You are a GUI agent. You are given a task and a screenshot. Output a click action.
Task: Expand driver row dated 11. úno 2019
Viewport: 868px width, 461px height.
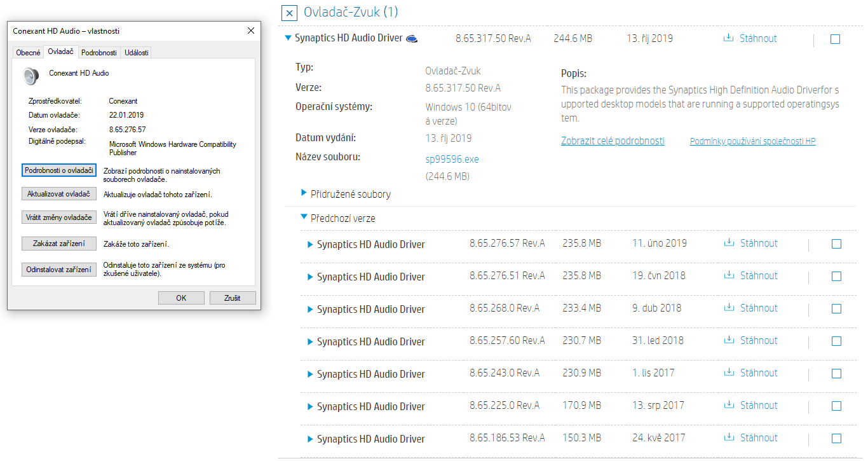click(310, 244)
